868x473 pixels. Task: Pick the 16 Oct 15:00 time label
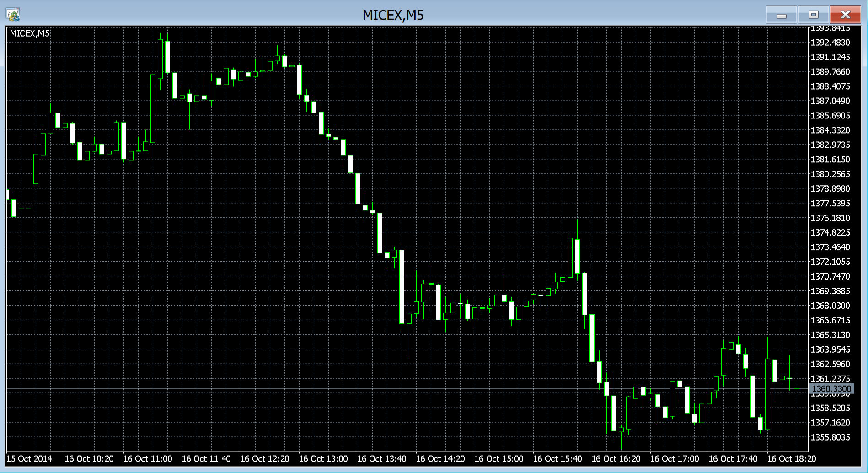[499, 459]
